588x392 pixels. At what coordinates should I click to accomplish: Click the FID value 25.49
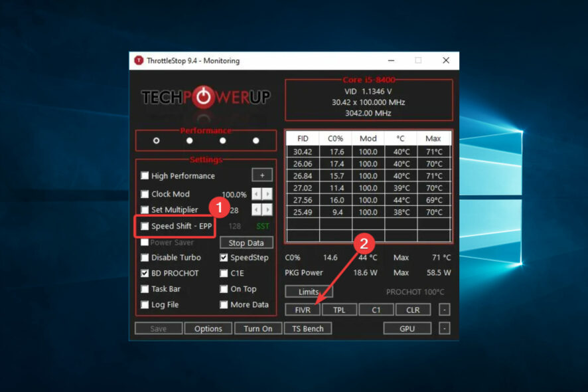tap(303, 212)
